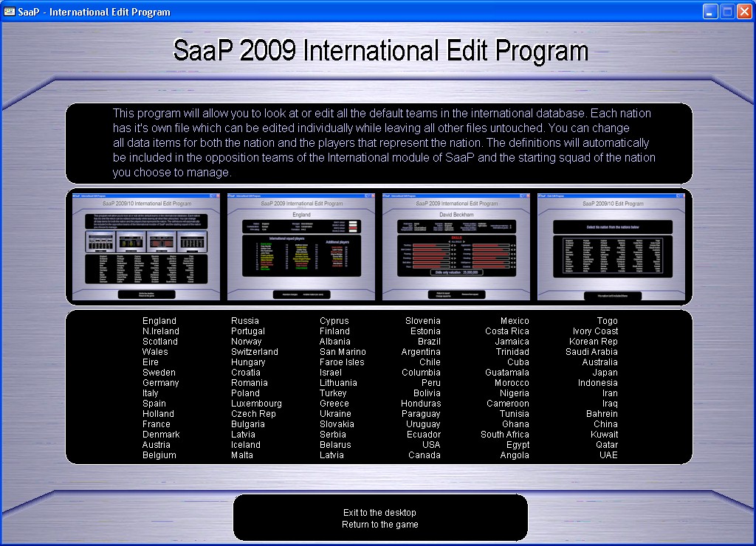756x546 pixels.
Task: Choose Costa Rica to edit
Action: pos(507,331)
